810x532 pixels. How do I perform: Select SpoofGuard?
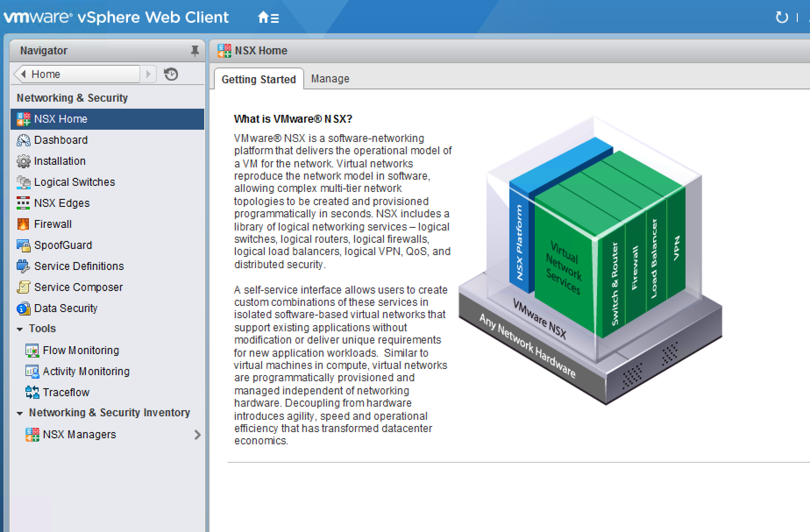click(107, 245)
